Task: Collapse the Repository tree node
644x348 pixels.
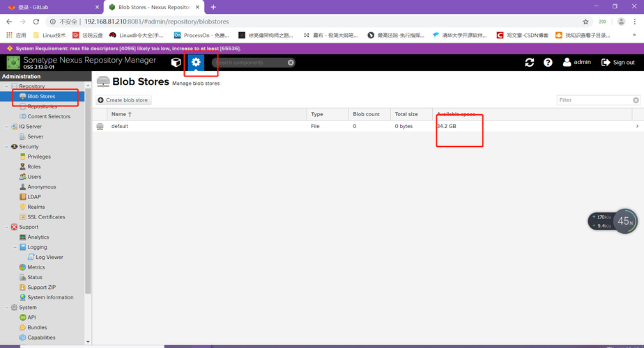Action: pos(6,86)
